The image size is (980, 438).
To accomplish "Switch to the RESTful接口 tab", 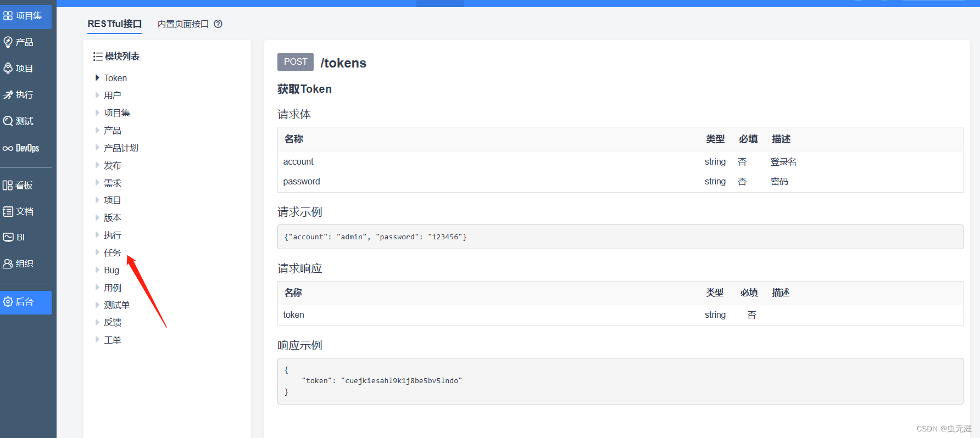I will (115, 24).
